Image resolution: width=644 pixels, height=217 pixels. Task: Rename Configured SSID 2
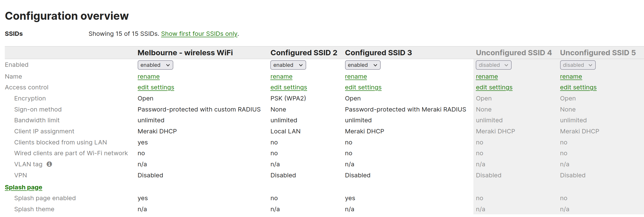(281, 76)
